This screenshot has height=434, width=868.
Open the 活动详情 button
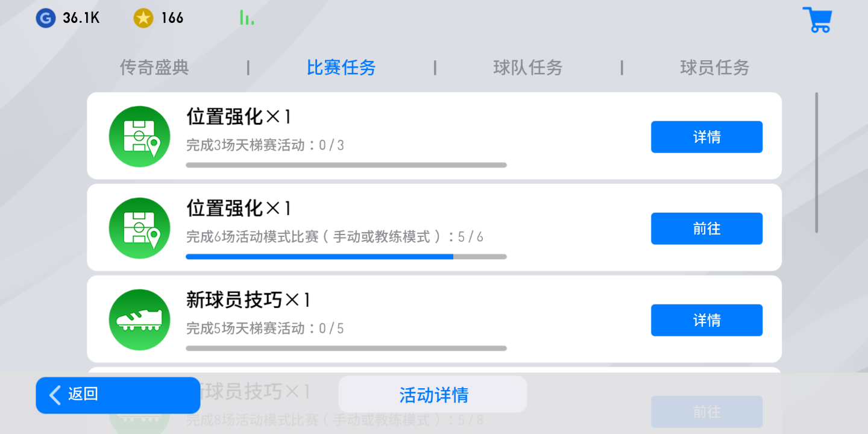pos(433,395)
